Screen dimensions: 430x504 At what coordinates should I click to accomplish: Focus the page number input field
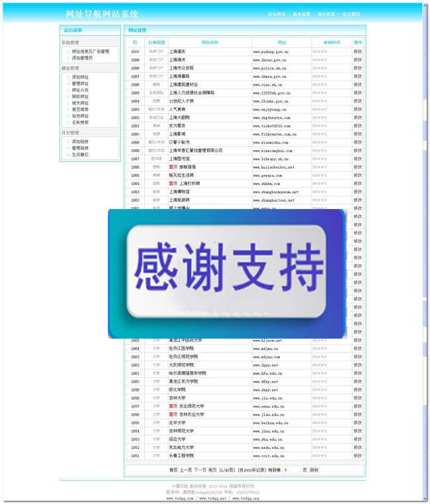[x=291, y=470]
